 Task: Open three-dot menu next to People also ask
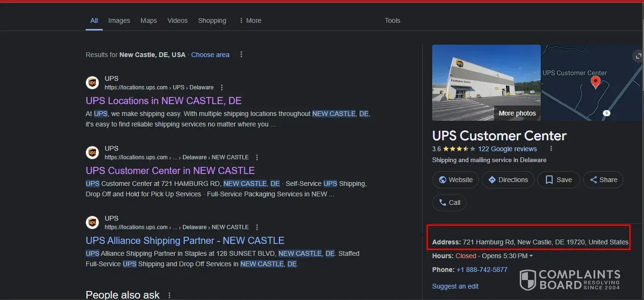169,295
